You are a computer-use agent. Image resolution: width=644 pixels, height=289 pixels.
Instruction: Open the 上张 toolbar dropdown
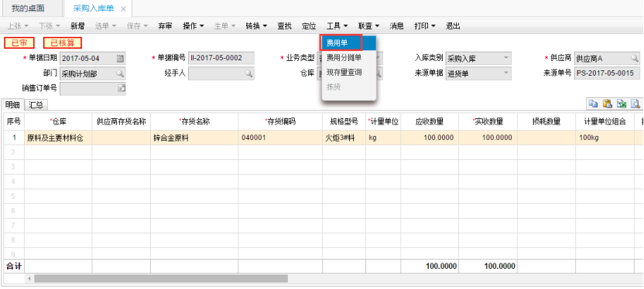[x=18, y=26]
